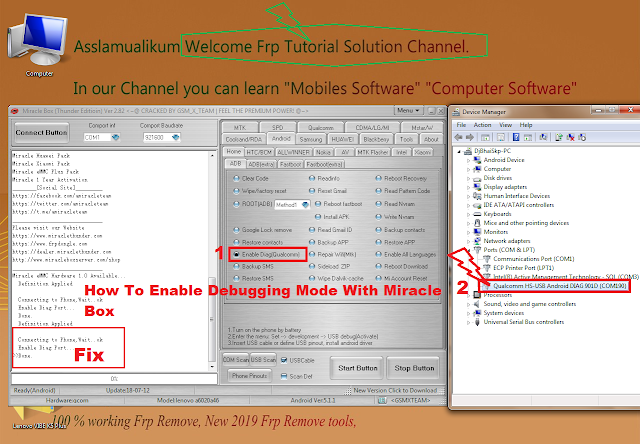The width and height of the screenshot is (640, 444).
Task: Open the Computer desktop icon
Action: 38,45
